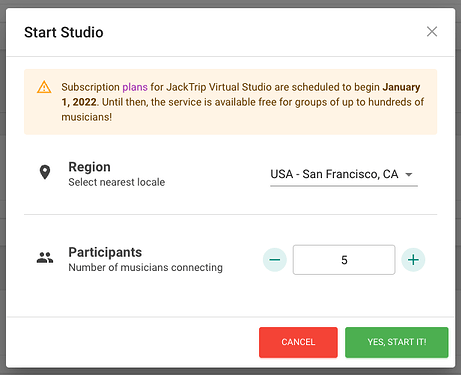Click the Participants people icon
This screenshot has width=461, height=375.
tap(45, 258)
